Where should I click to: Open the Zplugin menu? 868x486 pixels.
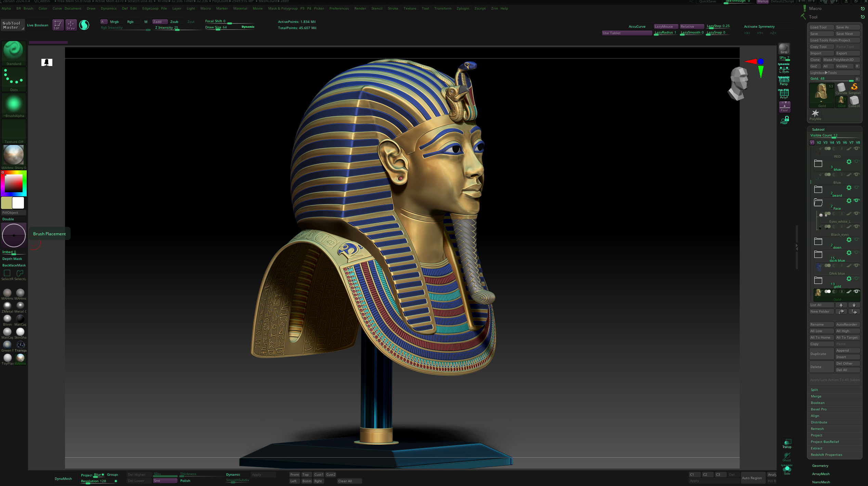(x=463, y=9)
